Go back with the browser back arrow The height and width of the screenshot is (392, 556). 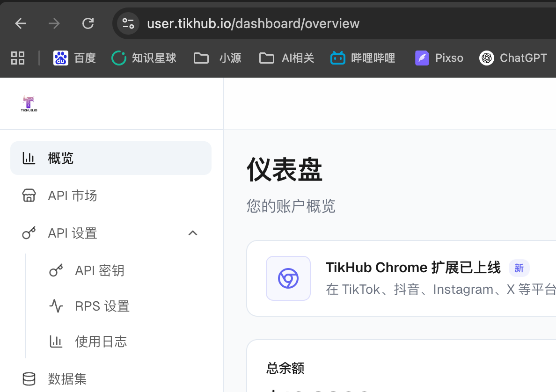coord(21,24)
